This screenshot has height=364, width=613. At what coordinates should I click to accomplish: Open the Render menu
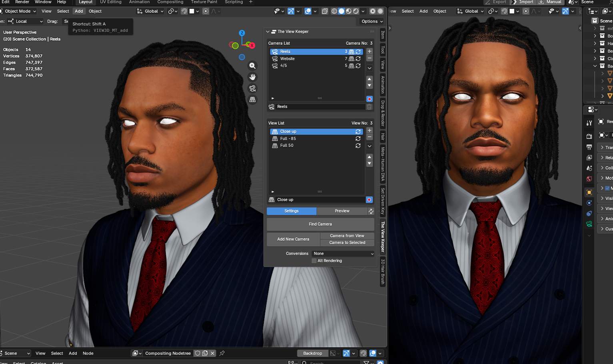pos(22,2)
